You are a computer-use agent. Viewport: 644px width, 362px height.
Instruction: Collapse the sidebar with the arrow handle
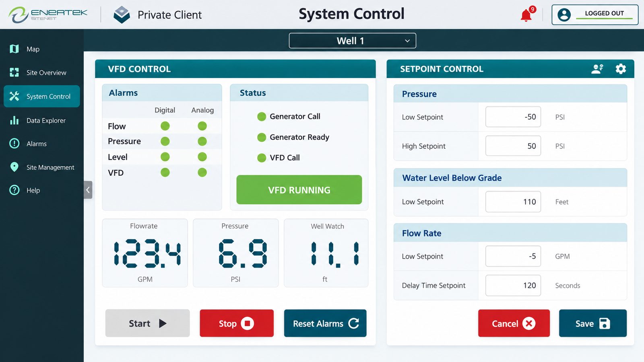pyautogui.click(x=88, y=190)
